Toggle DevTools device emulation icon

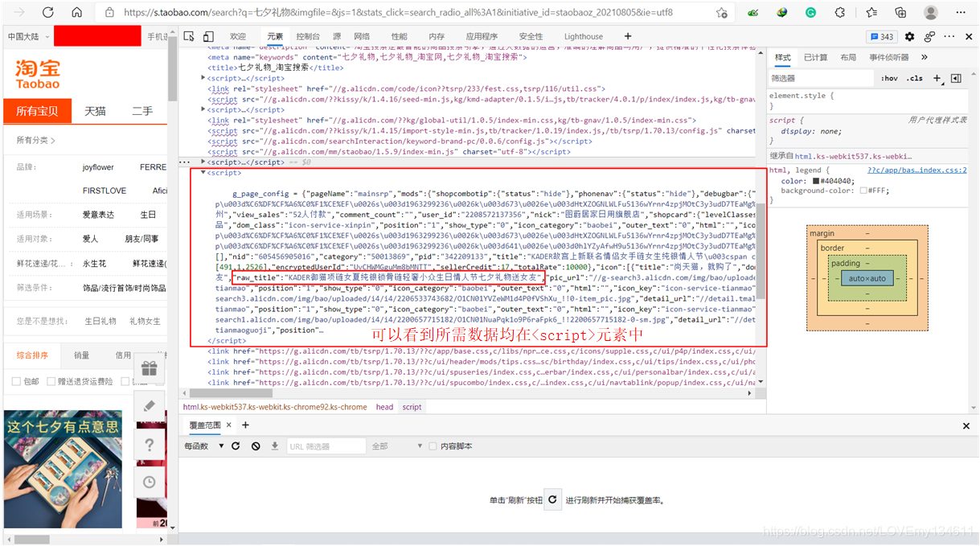tap(208, 36)
